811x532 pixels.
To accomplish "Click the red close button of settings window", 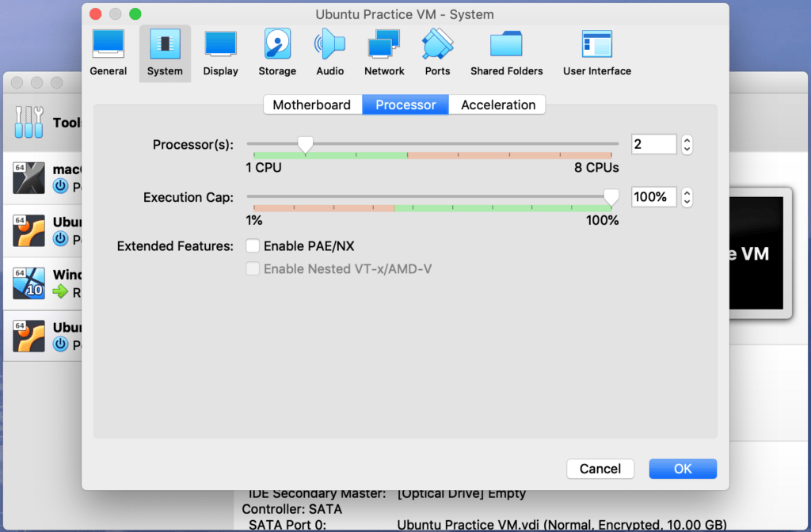I will point(96,14).
